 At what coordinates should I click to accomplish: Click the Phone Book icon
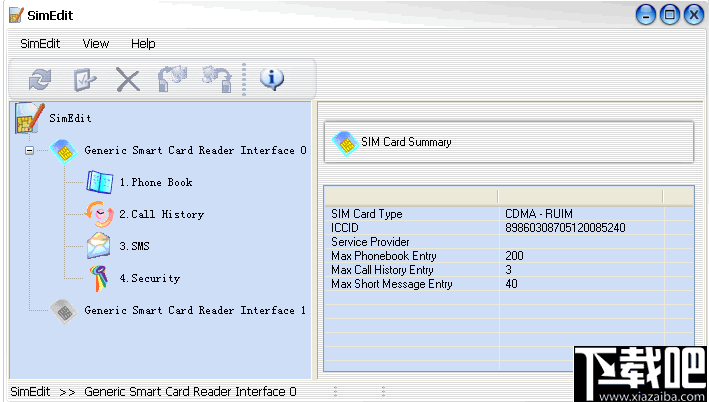pyautogui.click(x=99, y=182)
